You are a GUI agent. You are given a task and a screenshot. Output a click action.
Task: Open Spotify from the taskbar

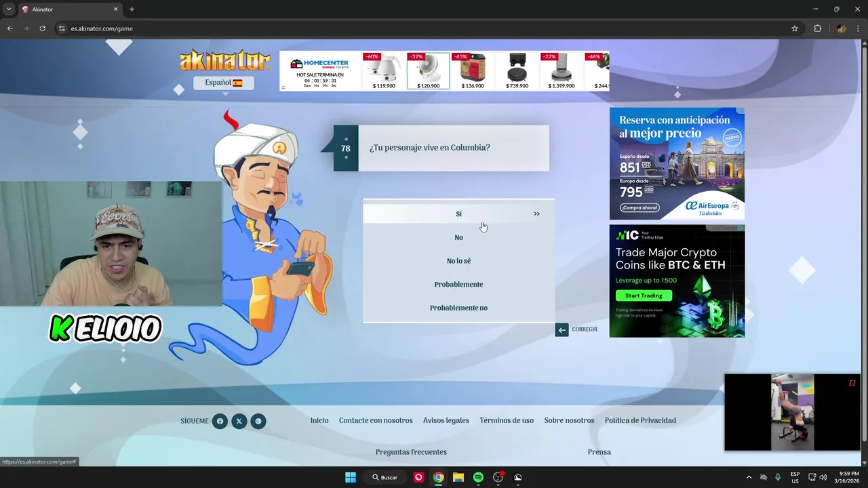pyautogui.click(x=478, y=477)
